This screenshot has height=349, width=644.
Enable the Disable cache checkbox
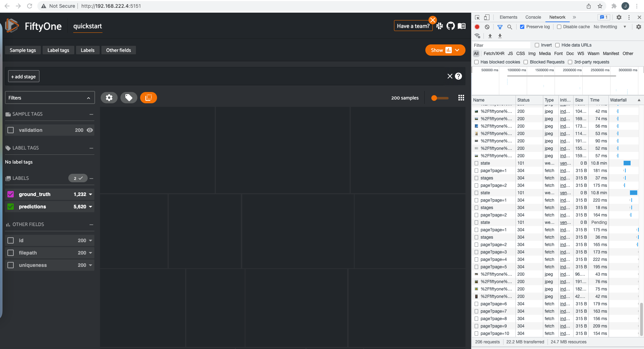pos(559,27)
